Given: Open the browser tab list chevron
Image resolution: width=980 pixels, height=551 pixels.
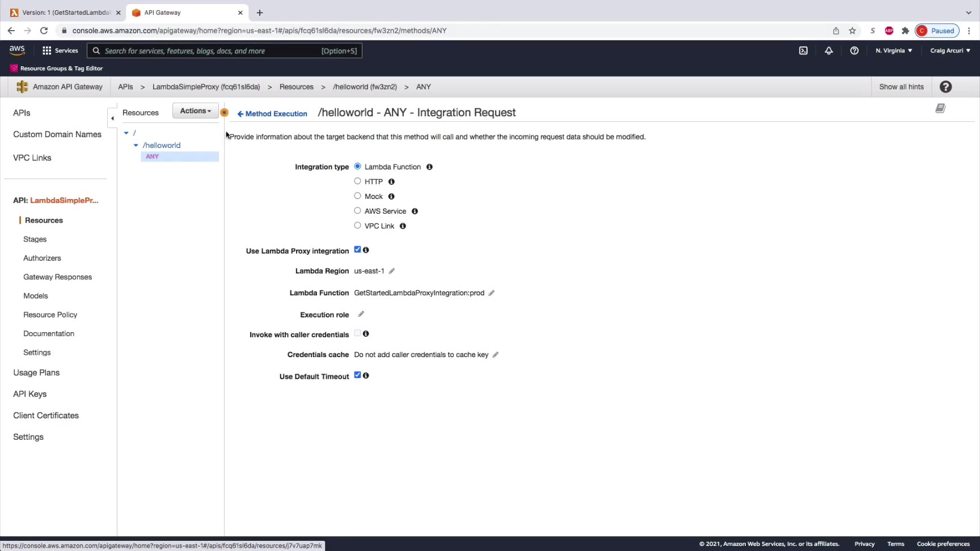Looking at the screenshot, I should point(969,12).
